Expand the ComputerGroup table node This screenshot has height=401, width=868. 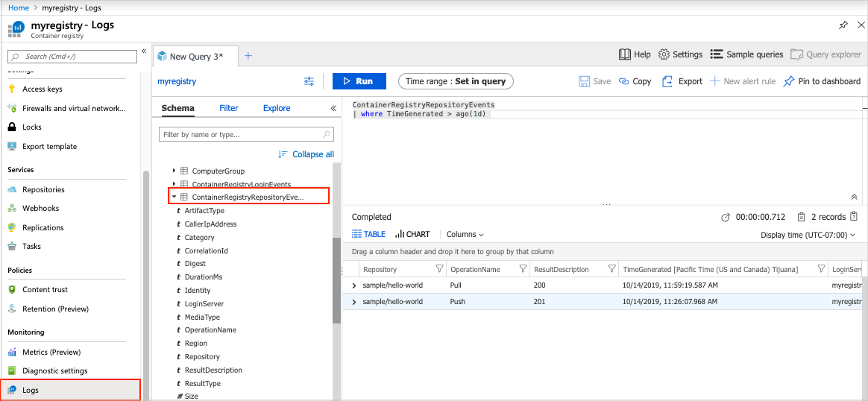coord(174,171)
